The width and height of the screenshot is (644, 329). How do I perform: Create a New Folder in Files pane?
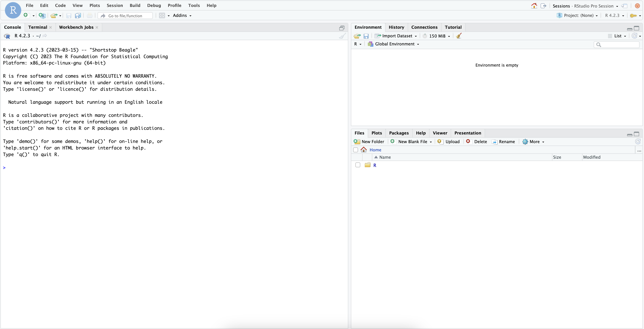(x=369, y=142)
